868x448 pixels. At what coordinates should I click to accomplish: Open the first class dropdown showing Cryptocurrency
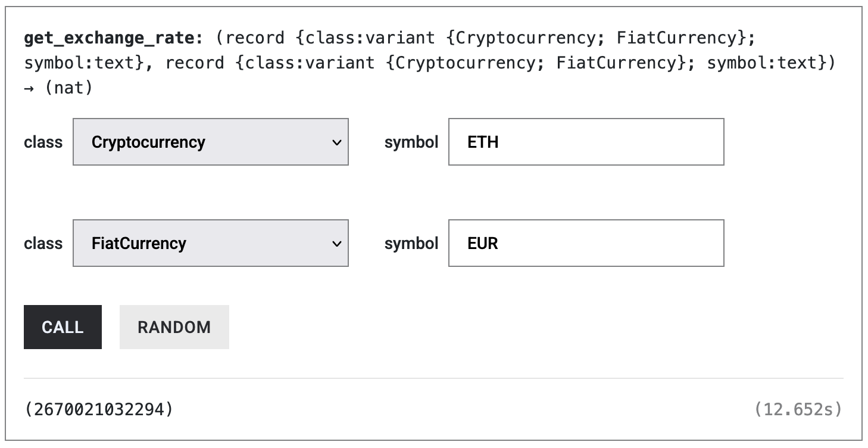point(210,142)
